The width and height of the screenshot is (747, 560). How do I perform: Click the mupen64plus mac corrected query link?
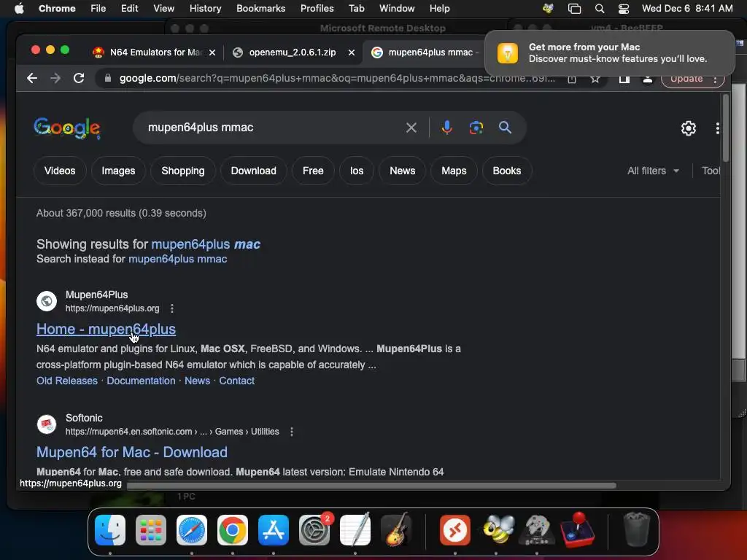206,244
